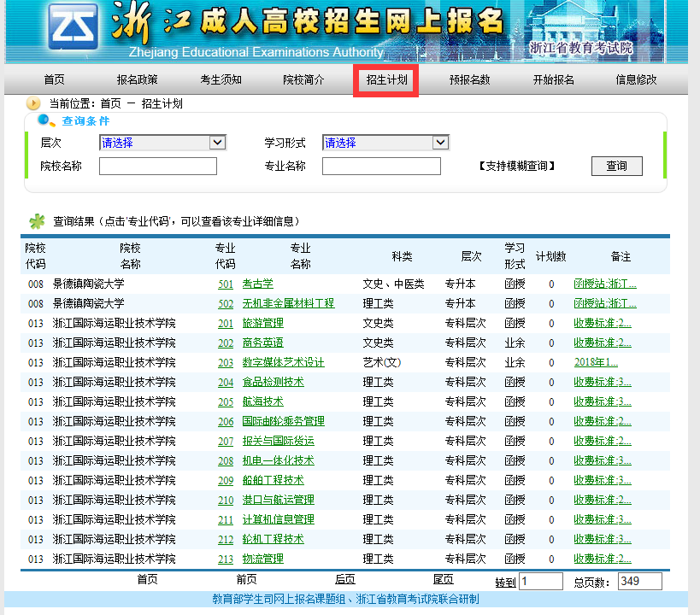The width and height of the screenshot is (700, 615).
Task: Go to the 报名政策 menu item
Action: pos(137,80)
